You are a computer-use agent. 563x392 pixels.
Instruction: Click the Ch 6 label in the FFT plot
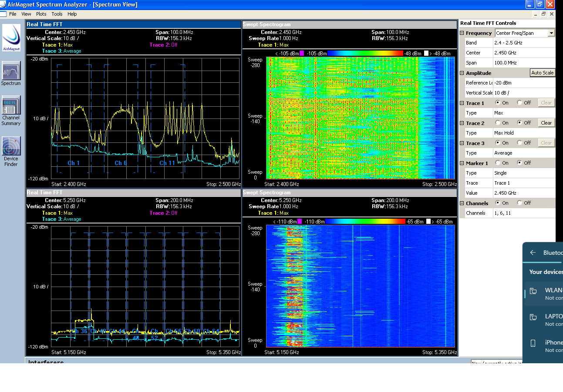point(121,163)
